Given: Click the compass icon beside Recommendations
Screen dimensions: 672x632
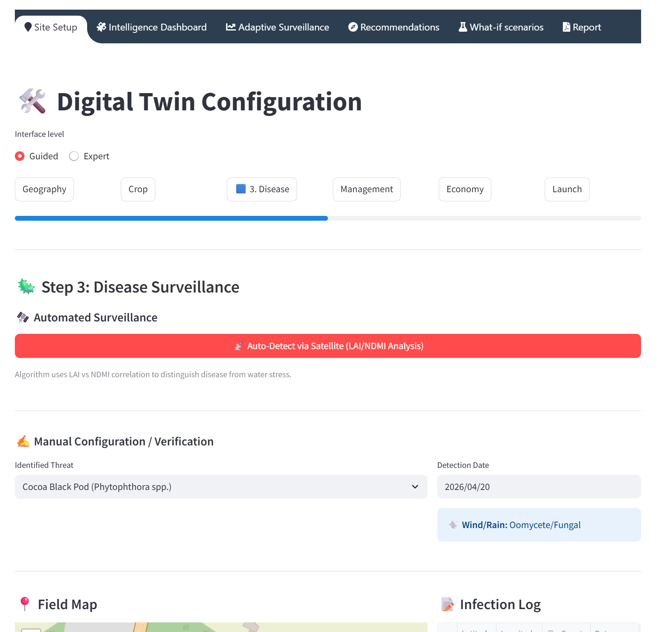Looking at the screenshot, I should [353, 27].
